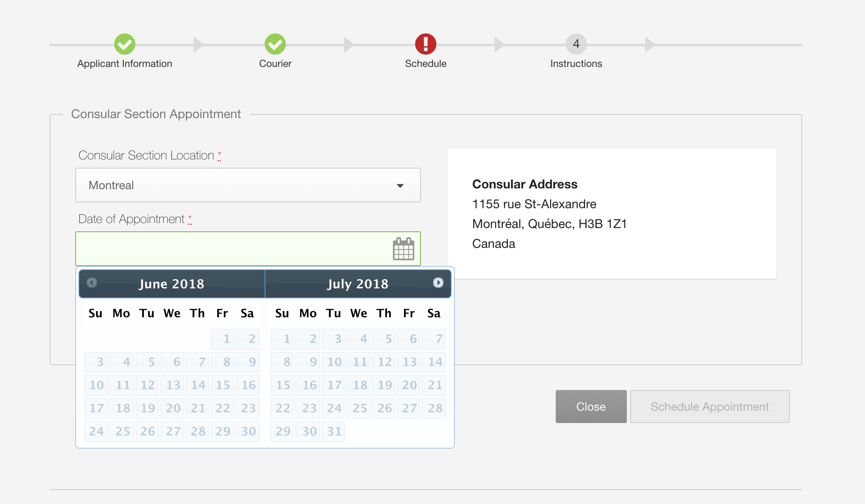Image resolution: width=865 pixels, height=504 pixels.
Task: Select July 4 in the calendar
Action: tap(359, 339)
